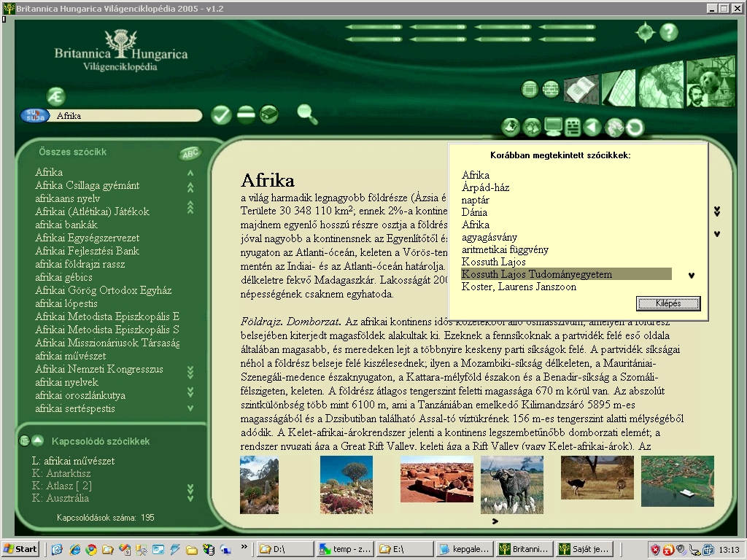Click the circular refresh arrow icon
The width and height of the screenshot is (747, 560).
tap(635, 127)
